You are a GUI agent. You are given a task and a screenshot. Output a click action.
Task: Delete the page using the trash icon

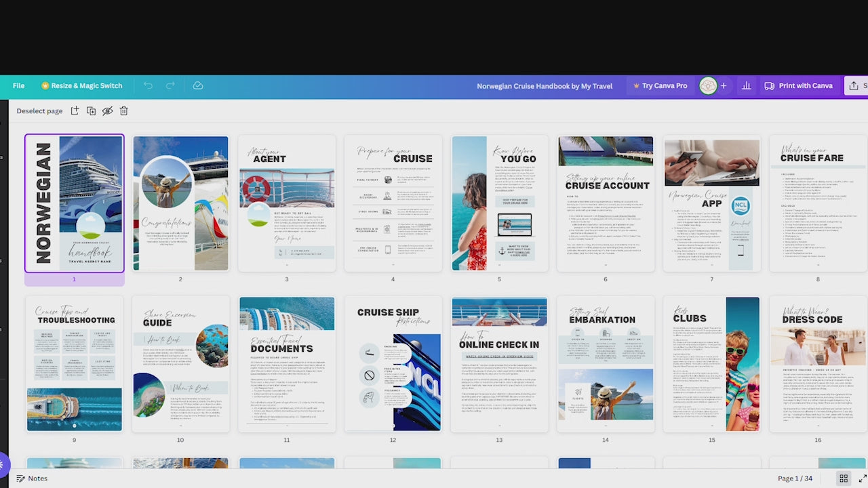123,110
